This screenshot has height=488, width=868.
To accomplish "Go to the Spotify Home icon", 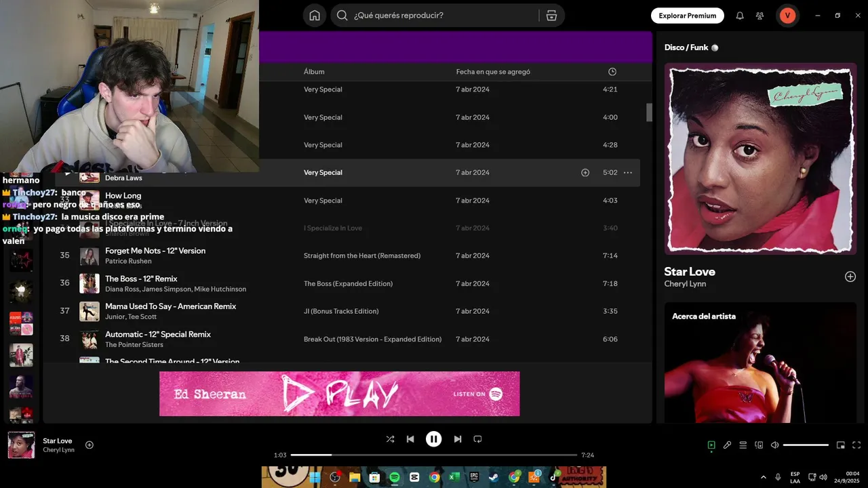I will [315, 16].
